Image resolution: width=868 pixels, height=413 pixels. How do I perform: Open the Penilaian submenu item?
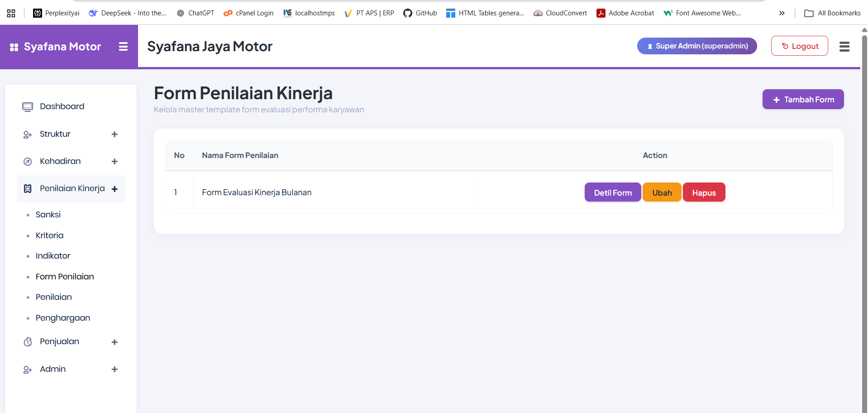[53, 297]
